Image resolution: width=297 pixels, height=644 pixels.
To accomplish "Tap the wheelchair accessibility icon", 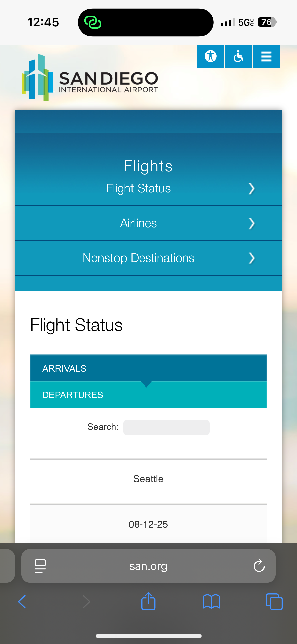I will coord(238,56).
